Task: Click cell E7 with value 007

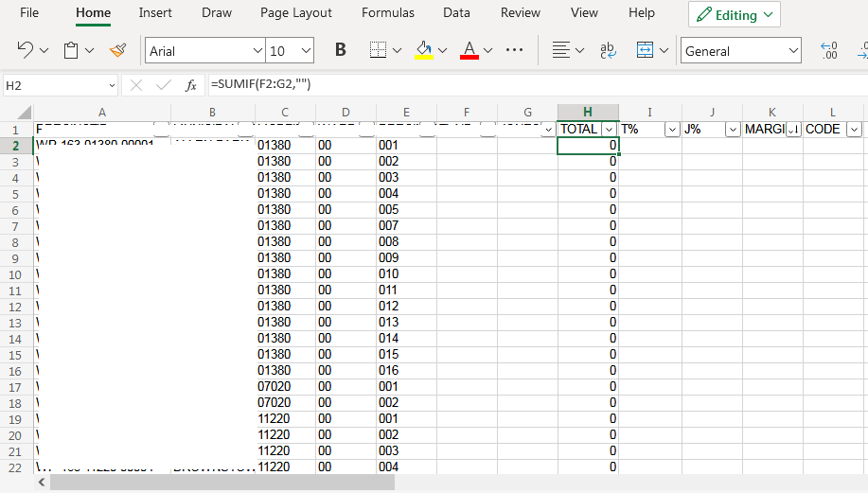Action: (x=406, y=226)
